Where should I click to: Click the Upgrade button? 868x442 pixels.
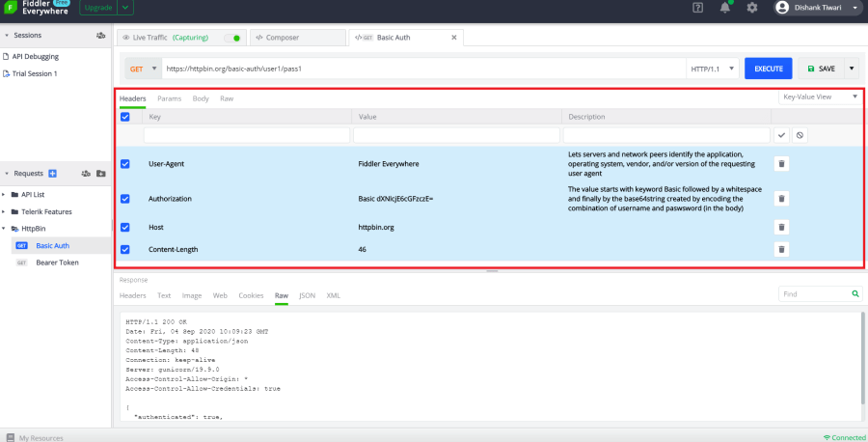pyautogui.click(x=98, y=8)
